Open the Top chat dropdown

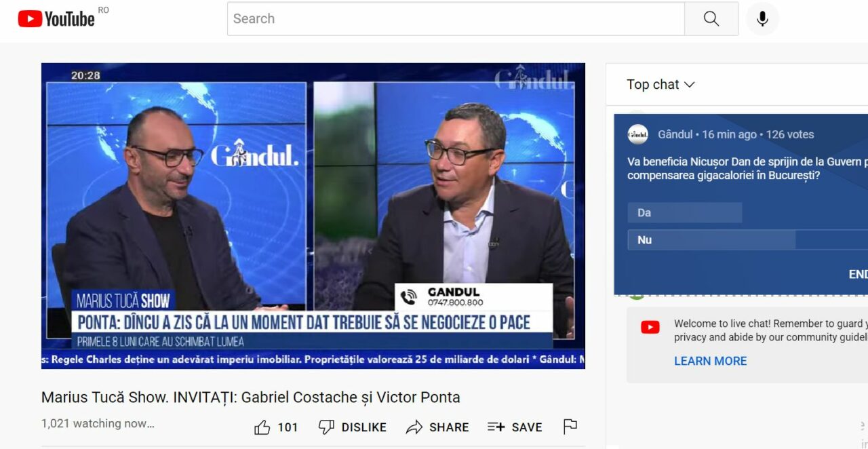coord(660,84)
